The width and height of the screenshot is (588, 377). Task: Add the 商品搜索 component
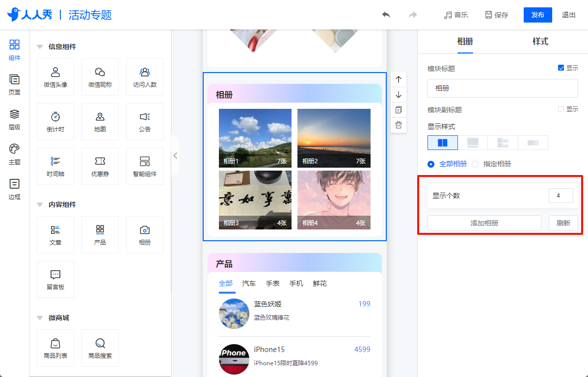click(x=100, y=348)
